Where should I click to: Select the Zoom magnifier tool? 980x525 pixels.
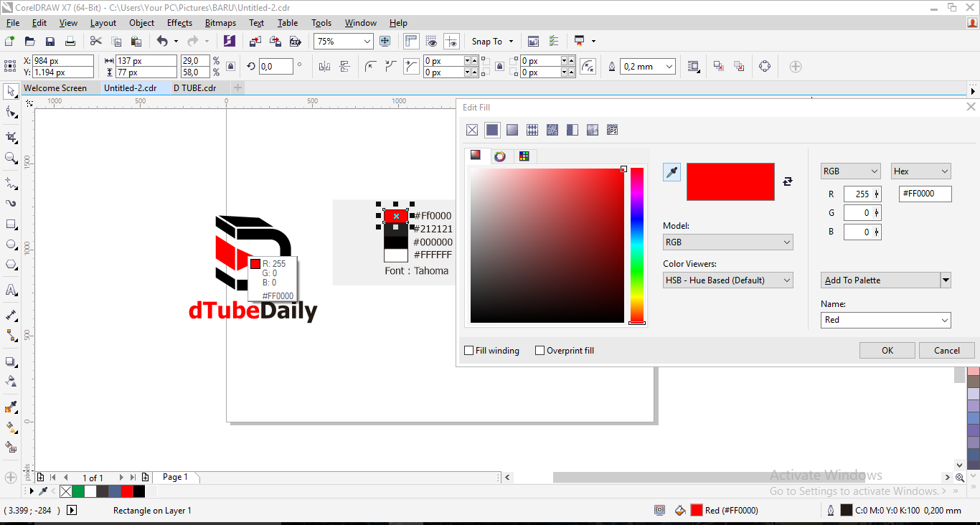tap(11, 159)
